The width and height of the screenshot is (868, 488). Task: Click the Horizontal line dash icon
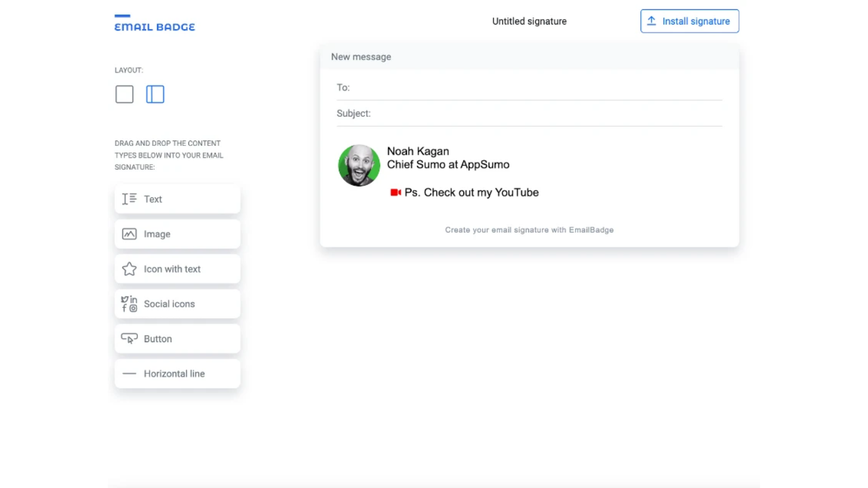[129, 374]
